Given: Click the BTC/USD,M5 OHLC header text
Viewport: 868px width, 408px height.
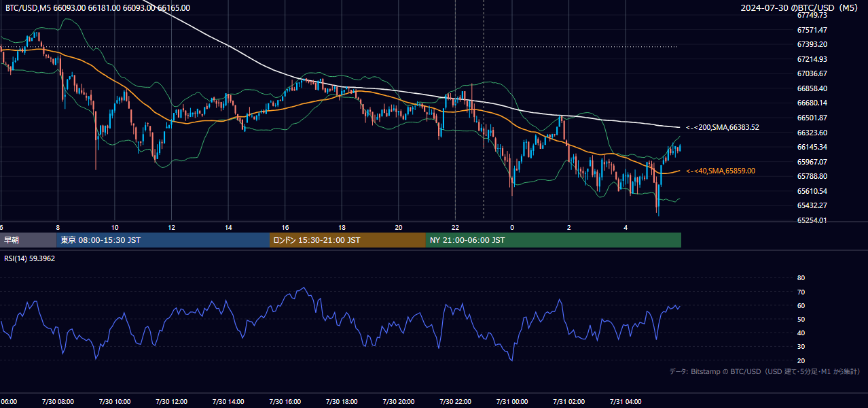Looking at the screenshot, I should [x=98, y=8].
